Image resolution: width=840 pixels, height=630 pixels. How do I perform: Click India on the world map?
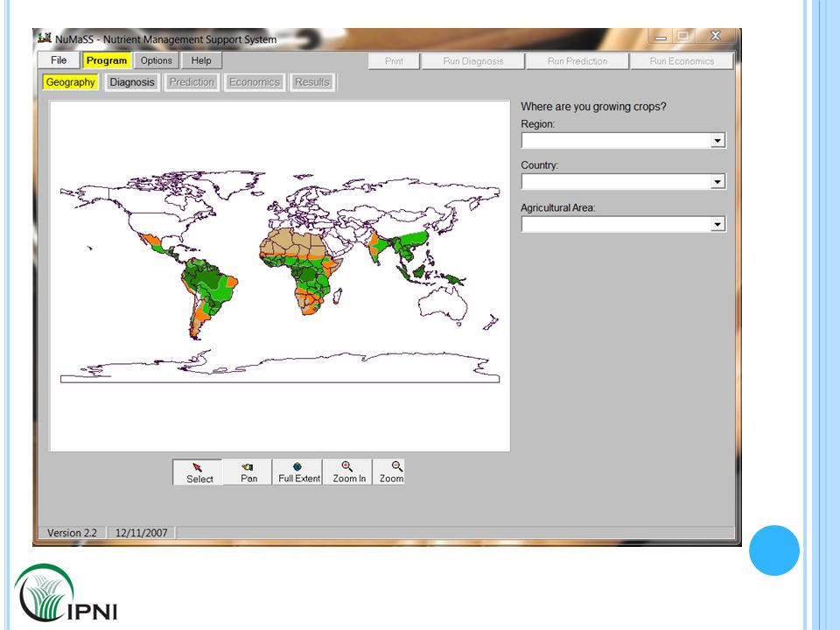coord(378,246)
